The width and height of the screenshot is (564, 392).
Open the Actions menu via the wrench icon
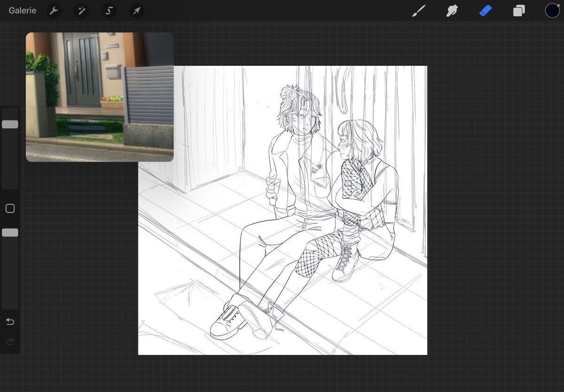(x=53, y=10)
